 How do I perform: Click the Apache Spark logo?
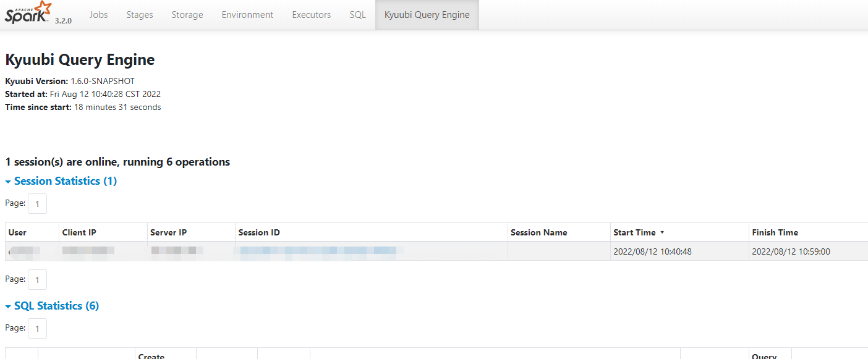pyautogui.click(x=28, y=13)
